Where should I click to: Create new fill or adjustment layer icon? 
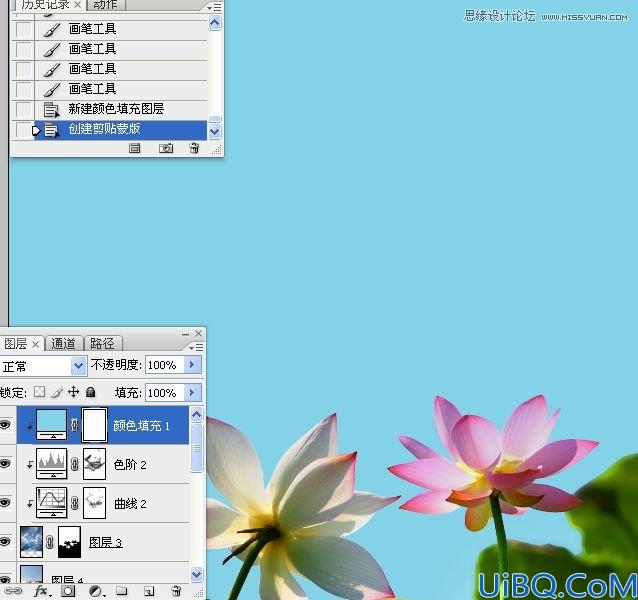tap(96, 591)
